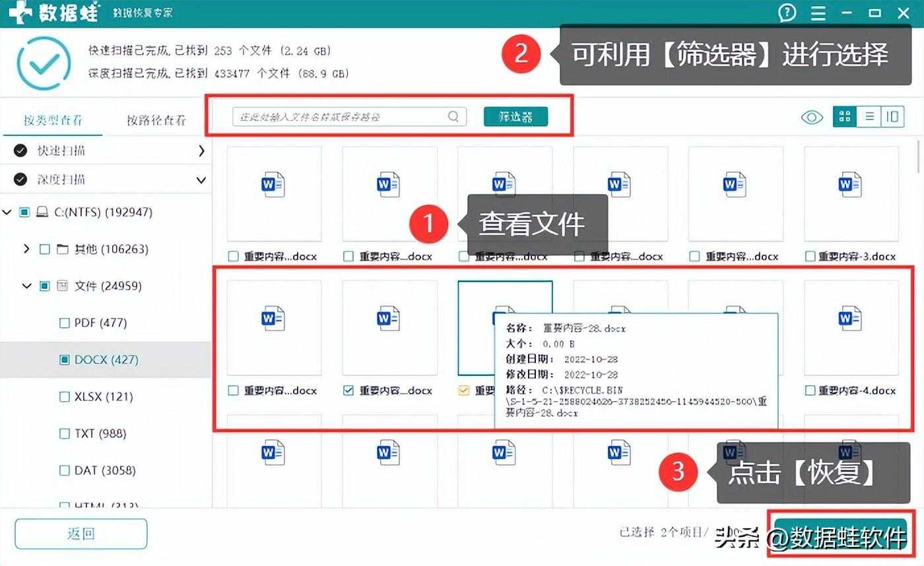
Task: Select the DAT (3058) tree row
Action: (x=106, y=471)
